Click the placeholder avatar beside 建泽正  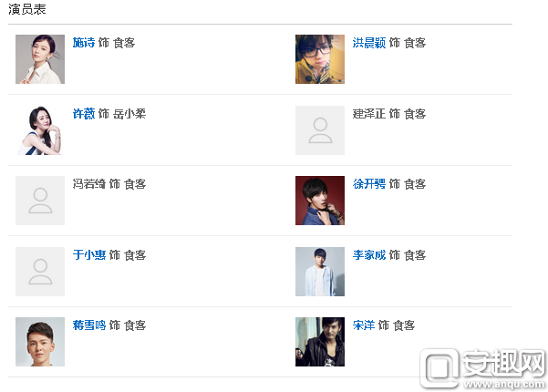pos(320,130)
